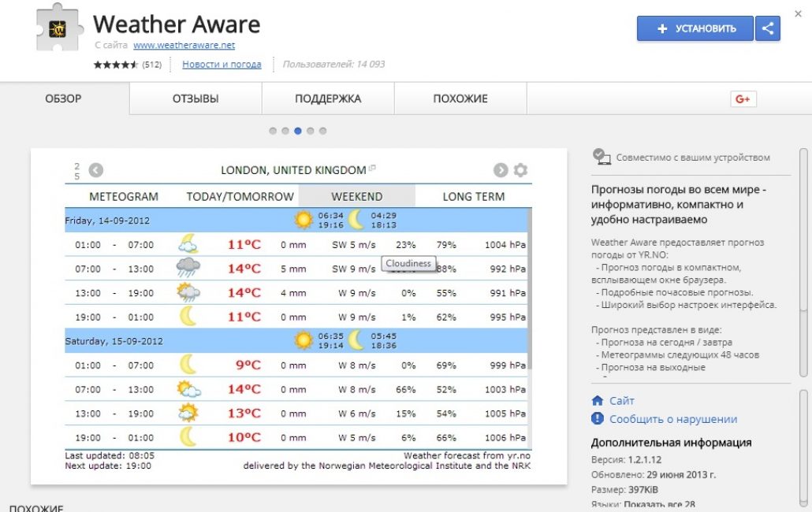The width and height of the screenshot is (812, 512).
Task: Click the SW 9 m/s wind value
Action: 354,269
